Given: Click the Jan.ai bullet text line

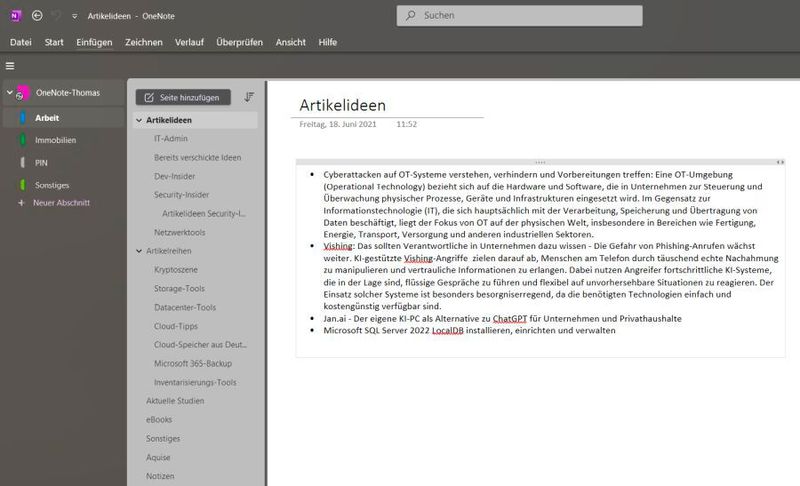Looking at the screenshot, I should pos(503,319).
